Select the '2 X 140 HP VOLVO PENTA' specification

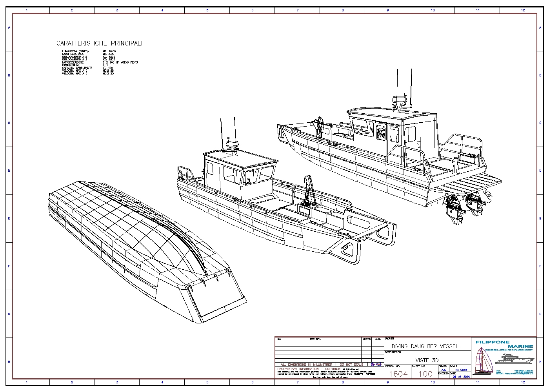click(120, 62)
